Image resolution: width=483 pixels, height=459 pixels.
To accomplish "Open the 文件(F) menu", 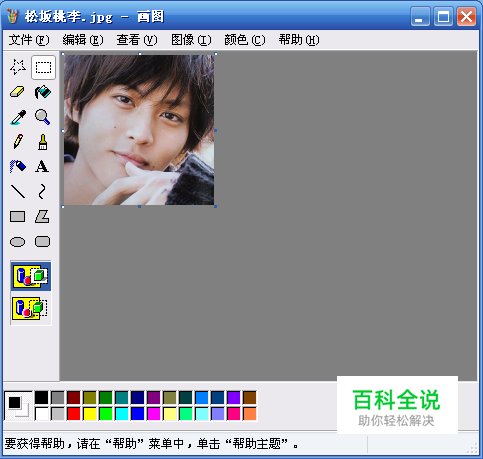I will [29, 40].
